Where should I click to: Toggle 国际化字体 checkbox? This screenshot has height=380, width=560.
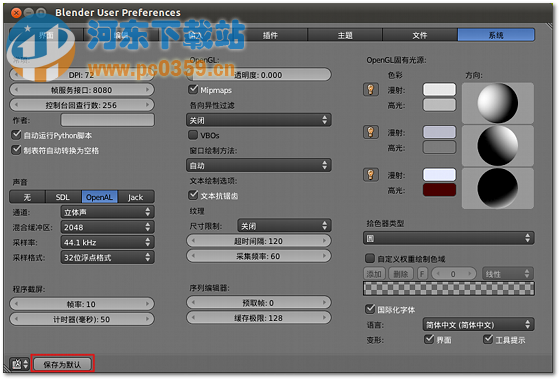click(x=370, y=309)
